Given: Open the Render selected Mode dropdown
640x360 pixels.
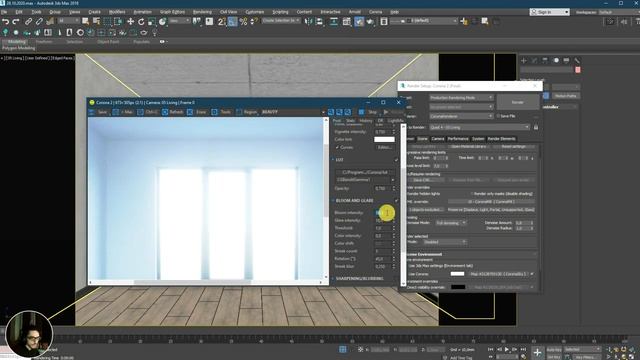Looking at the screenshot, I should [444, 242].
